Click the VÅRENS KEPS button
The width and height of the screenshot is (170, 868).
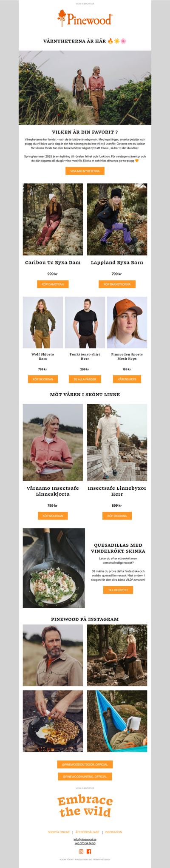pyautogui.click(x=127, y=379)
